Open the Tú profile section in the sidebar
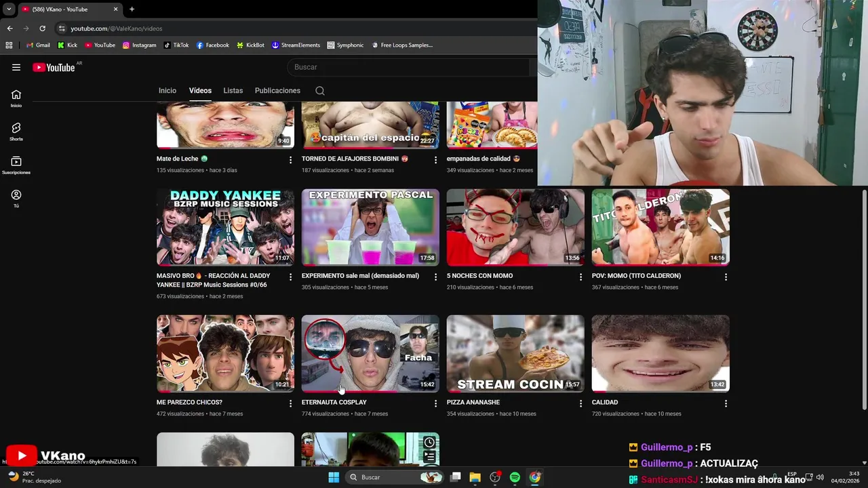Image resolution: width=868 pixels, height=488 pixels. [16, 198]
